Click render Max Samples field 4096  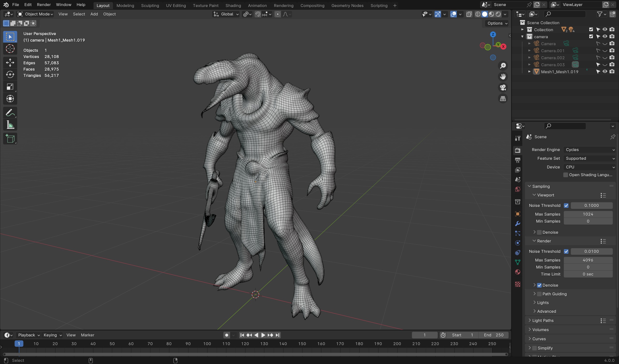(588, 260)
